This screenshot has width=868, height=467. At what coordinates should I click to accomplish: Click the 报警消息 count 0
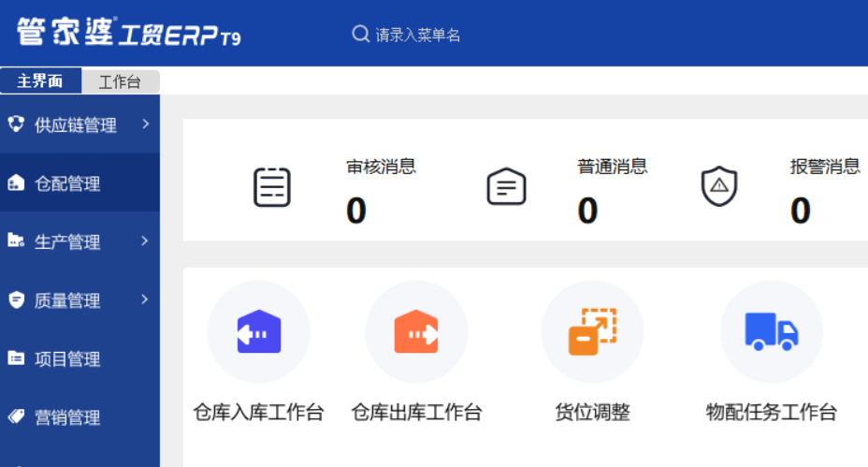tap(801, 211)
